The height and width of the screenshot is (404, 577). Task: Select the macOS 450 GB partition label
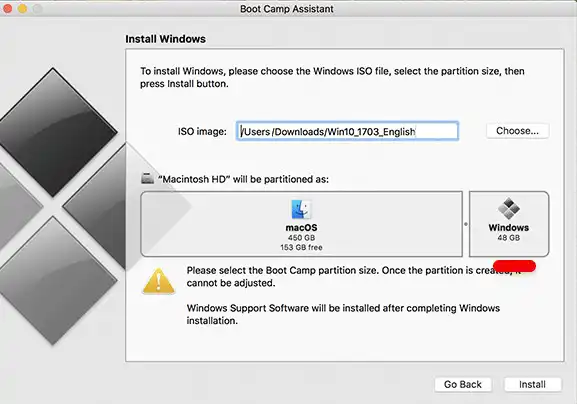coord(301,232)
